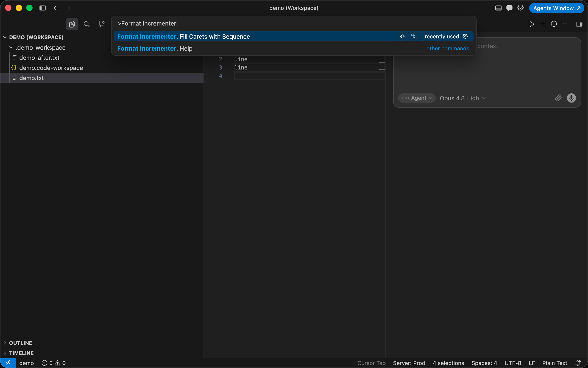Run Fill Carets with Sequence command
Screen dimensions: 588x368
click(x=294, y=37)
